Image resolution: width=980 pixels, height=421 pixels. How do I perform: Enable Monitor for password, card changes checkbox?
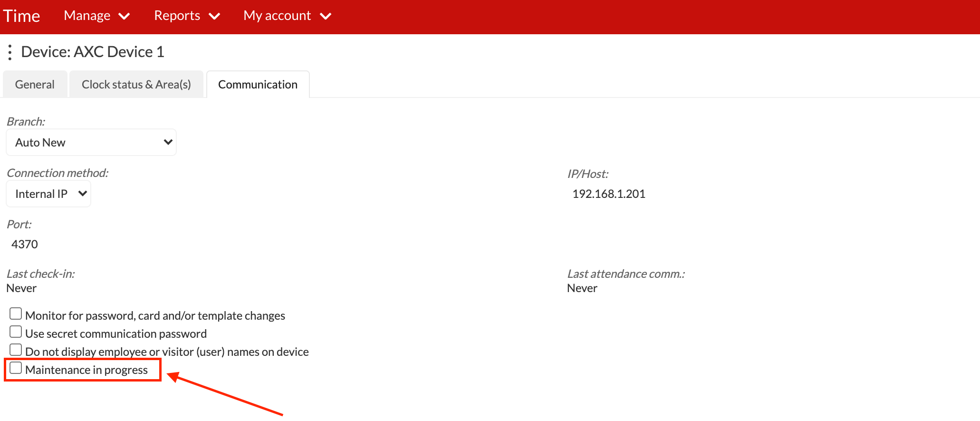pyautogui.click(x=16, y=313)
